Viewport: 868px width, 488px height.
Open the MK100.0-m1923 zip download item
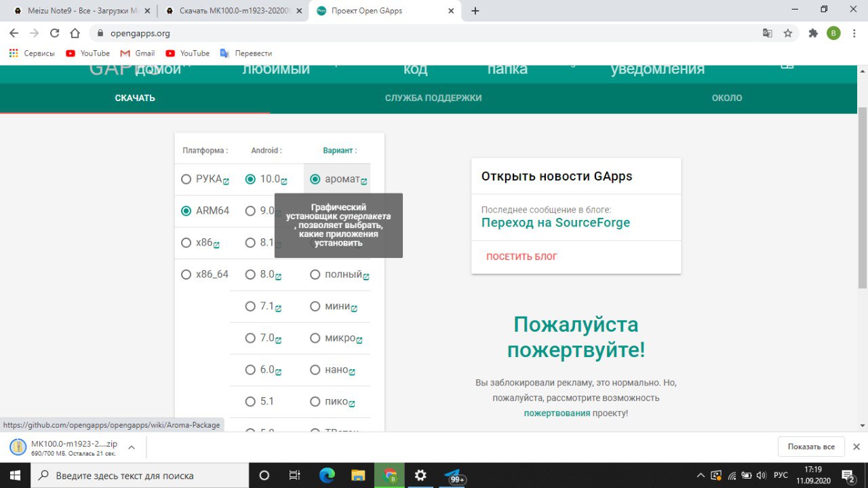[x=64, y=447]
